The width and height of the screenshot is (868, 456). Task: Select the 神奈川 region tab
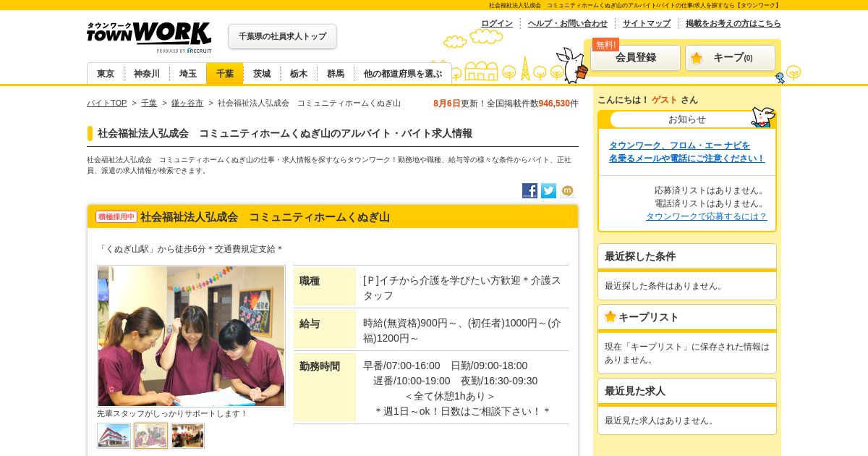[147, 74]
